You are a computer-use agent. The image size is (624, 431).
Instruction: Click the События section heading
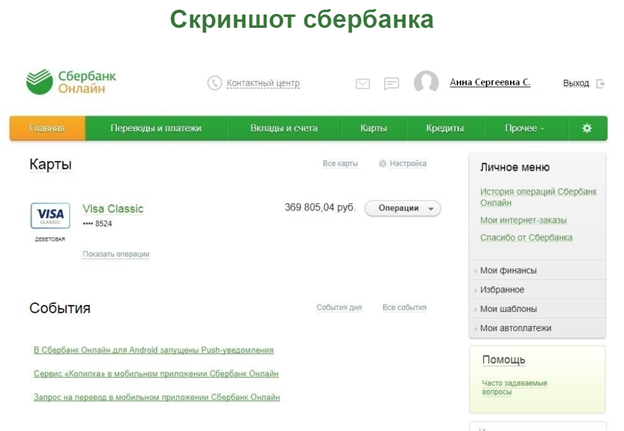[x=60, y=308]
